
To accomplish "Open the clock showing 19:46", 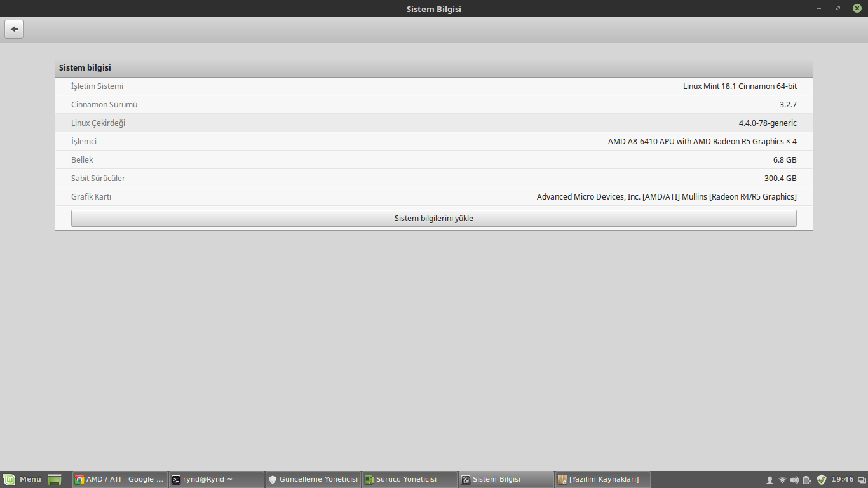I will tap(843, 480).
